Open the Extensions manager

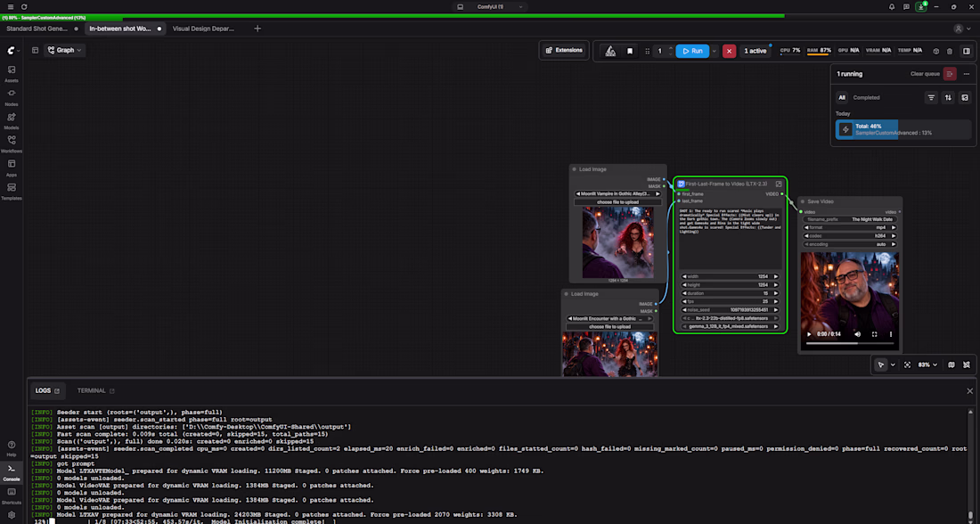pyautogui.click(x=564, y=50)
